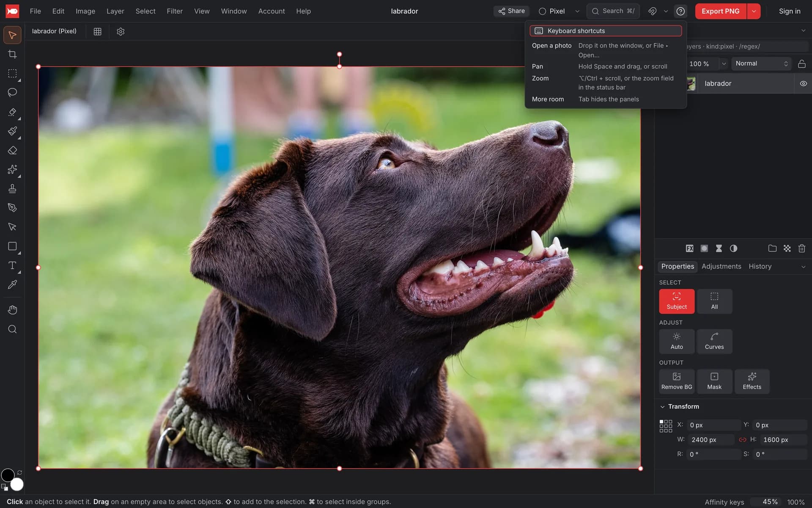This screenshot has height=508, width=812.
Task: Select the Zoom magnifier tool
Action: coord(12,329)
